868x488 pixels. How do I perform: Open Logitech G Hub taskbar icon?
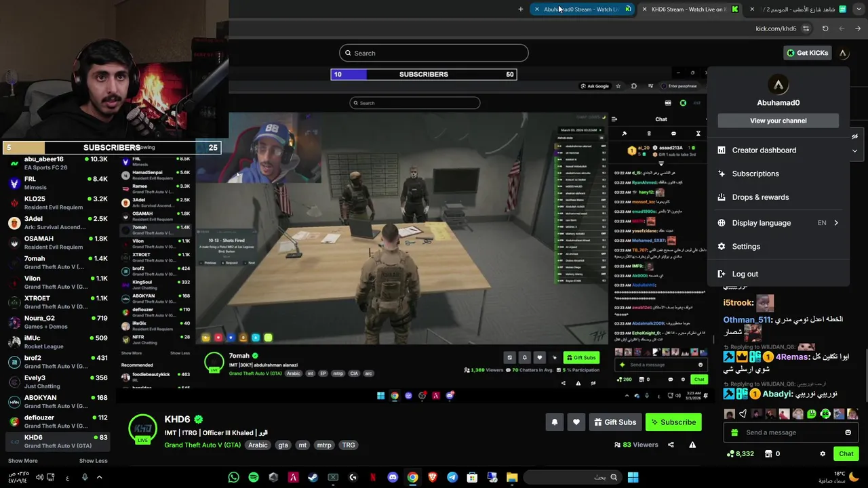[x=353, y=477]
